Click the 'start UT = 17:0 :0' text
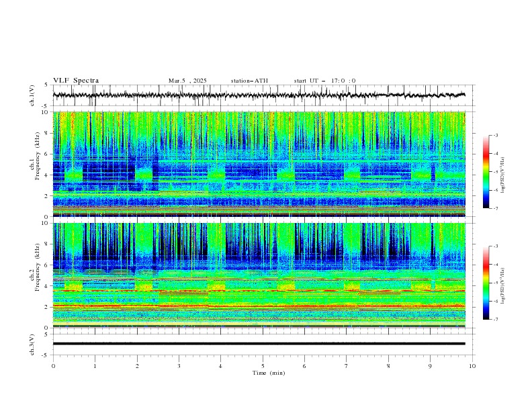532x411 pixels. pyautogui.click(x=324, y=81)
